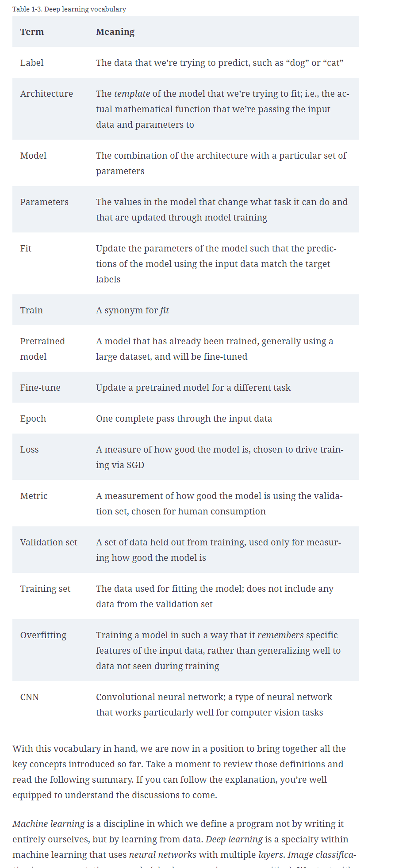Click the italic word 'template'

[132, 94]
